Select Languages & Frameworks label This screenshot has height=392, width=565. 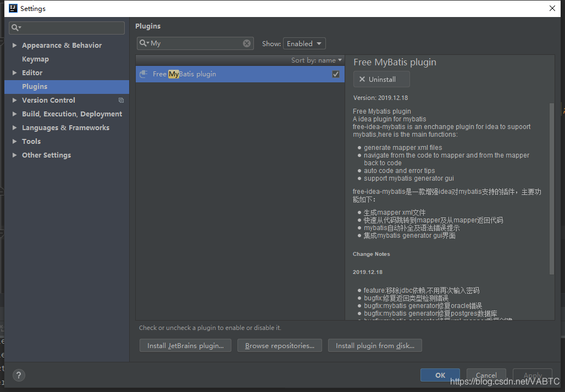(65, 127)
